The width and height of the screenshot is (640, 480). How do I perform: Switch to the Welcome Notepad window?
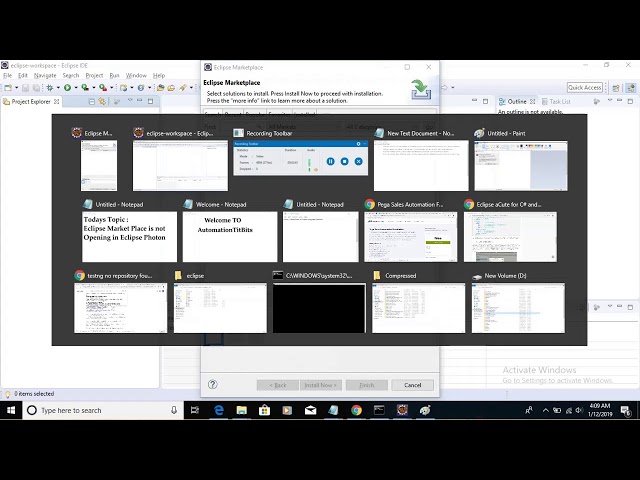point(230,236)
